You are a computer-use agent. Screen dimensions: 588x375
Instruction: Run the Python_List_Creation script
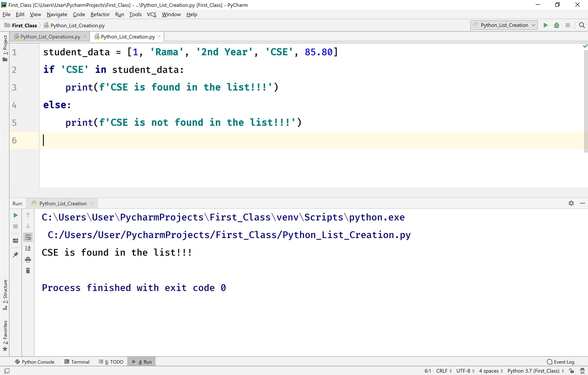(x=545, y=25)
